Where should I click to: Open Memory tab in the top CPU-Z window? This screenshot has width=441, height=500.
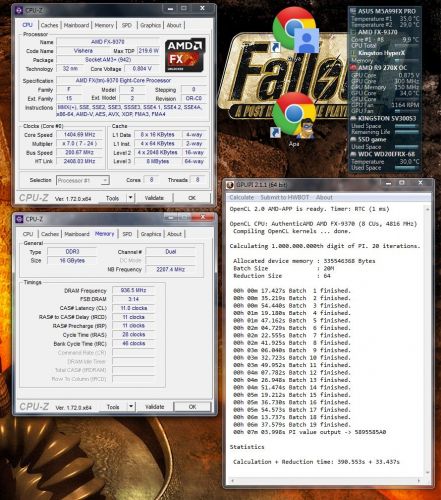coord(104,25)
